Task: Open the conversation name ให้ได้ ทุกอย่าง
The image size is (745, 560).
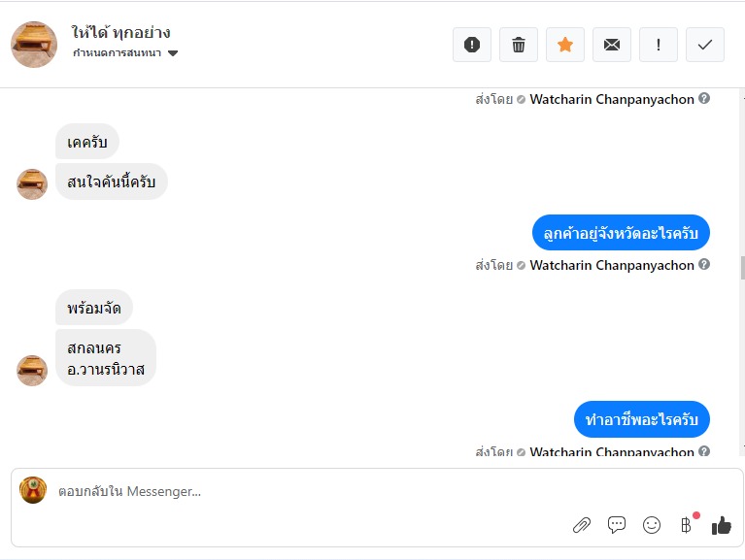Action: tap(121, 32)
